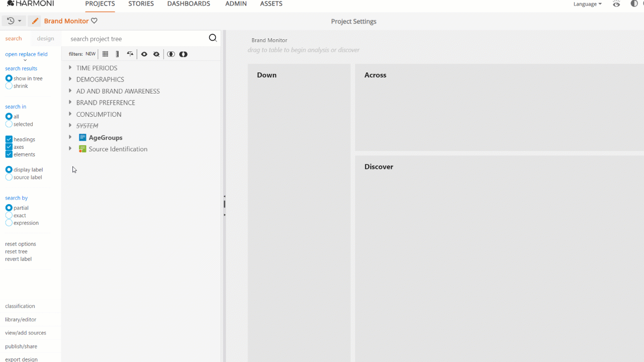Click the Brand Monitor project title
The height and width of the screenshot is (362, 644).
[66, 21]
